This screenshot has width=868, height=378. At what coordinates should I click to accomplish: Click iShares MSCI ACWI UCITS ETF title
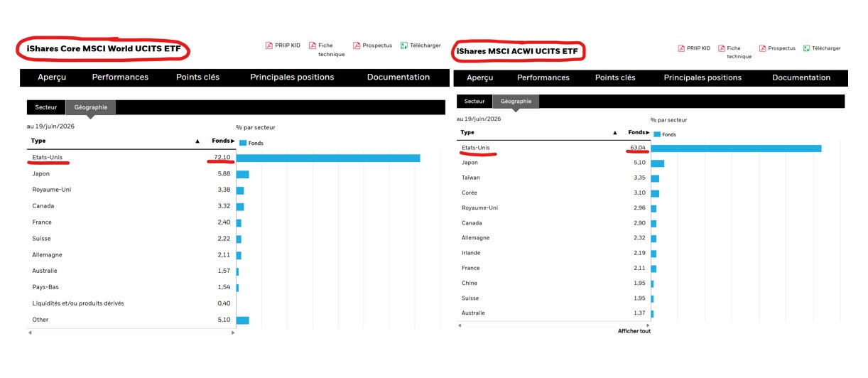[x=519, y=52]
